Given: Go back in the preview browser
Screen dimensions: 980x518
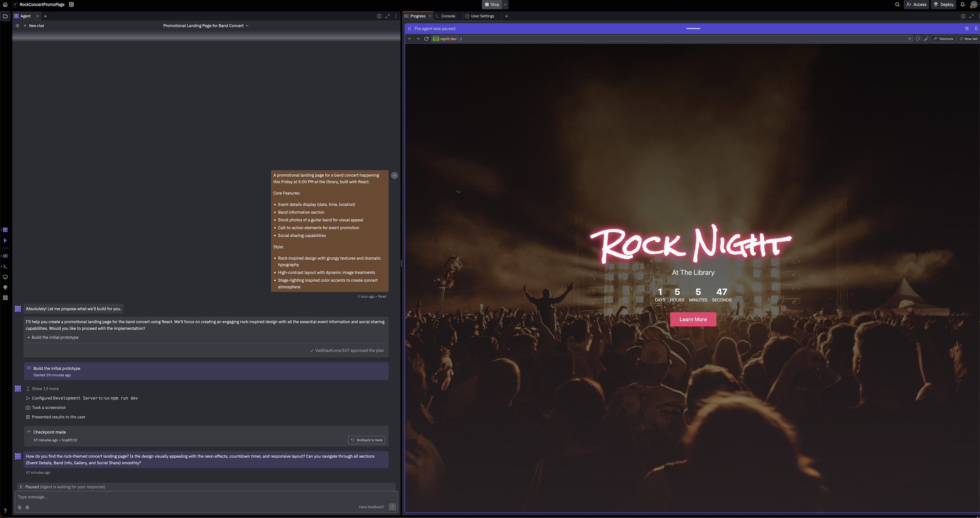Looking at the screenshot, I should 410,39.
